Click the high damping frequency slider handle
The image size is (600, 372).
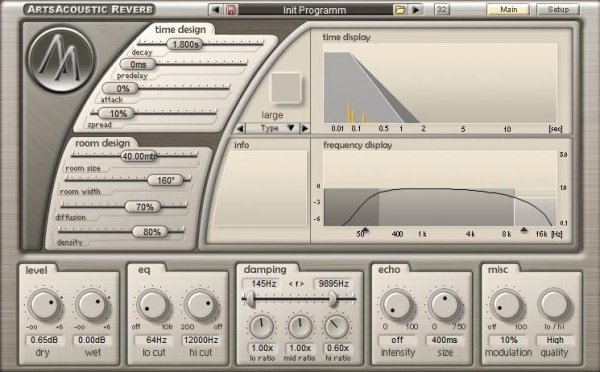click(333, 299)
